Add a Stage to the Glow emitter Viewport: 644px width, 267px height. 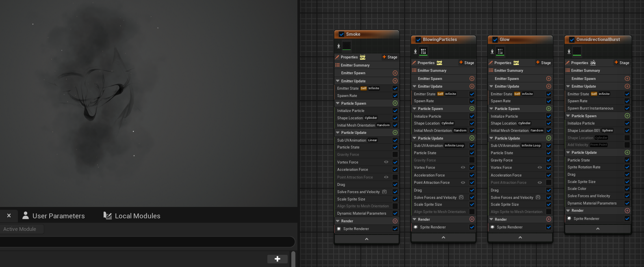click(x=543, y=63)
